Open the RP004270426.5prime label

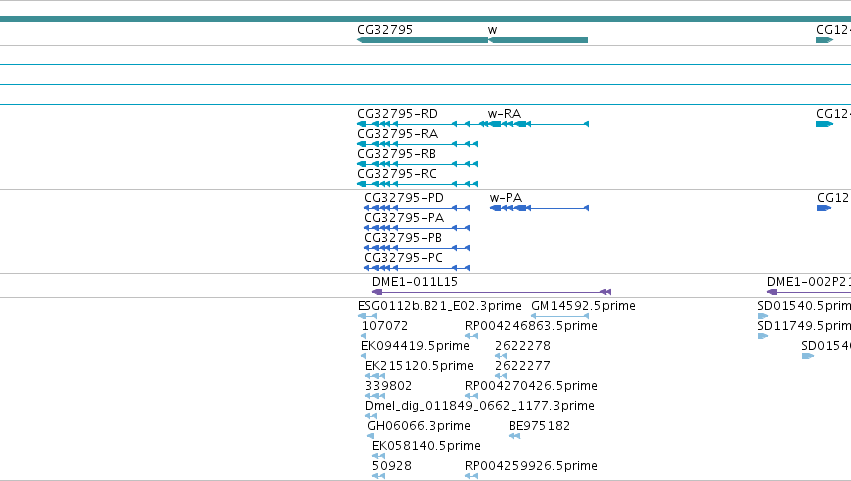531,387
